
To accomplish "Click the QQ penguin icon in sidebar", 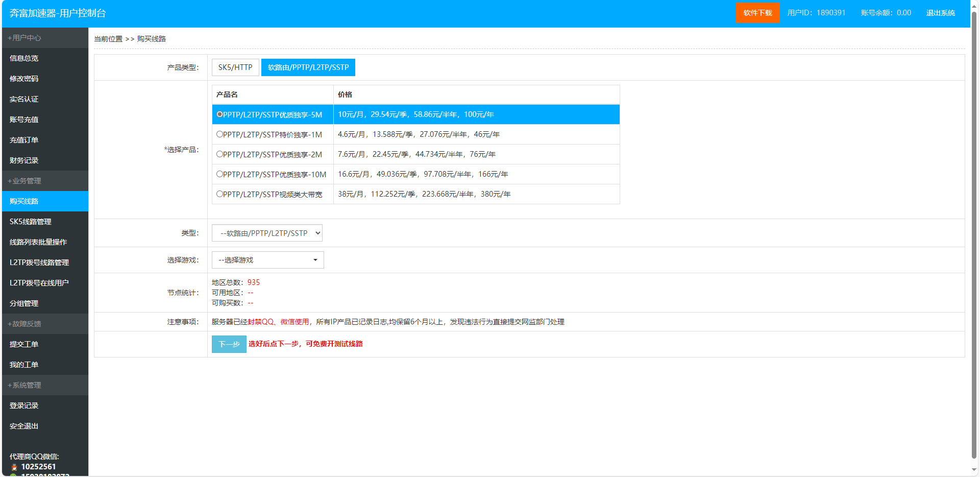I will [x=14, y=467].
